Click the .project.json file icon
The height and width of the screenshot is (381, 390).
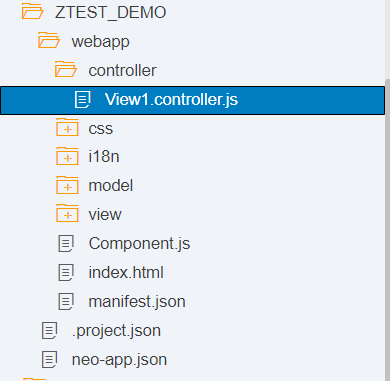click(x=49, y=330)
